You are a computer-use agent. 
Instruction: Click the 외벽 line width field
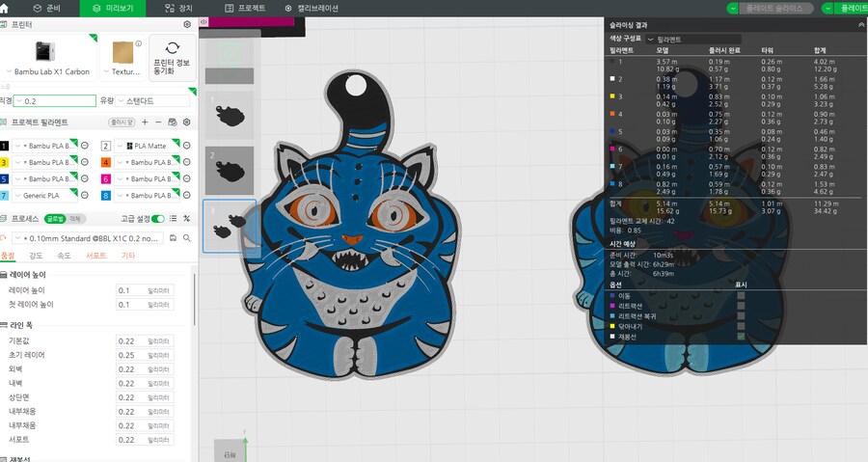(145, 369)
